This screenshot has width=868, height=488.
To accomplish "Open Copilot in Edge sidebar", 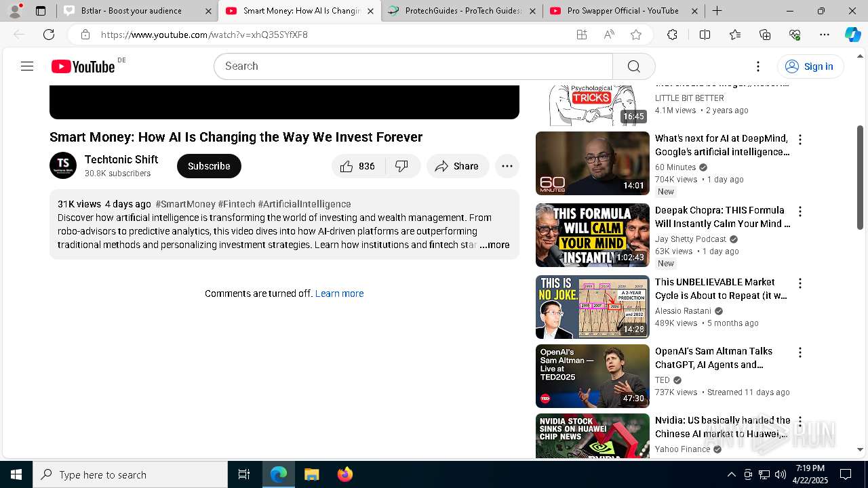I will click(852, 35).
